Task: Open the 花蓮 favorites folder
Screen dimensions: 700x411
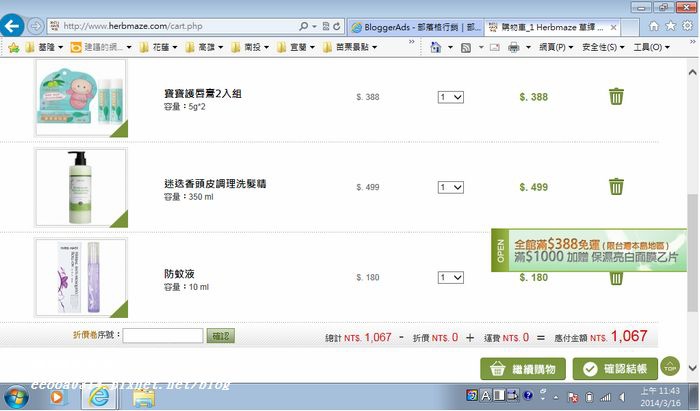Action: point(158,47)
